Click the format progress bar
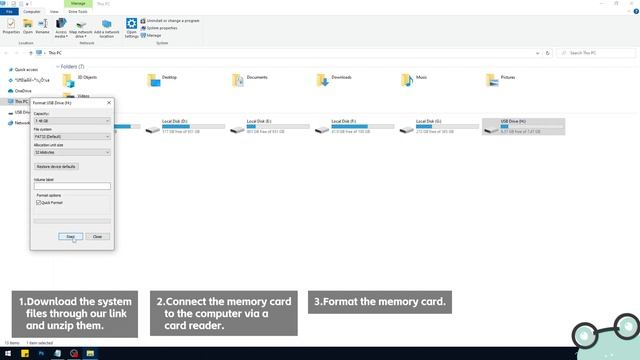The height and width of the screenshot is (360, 640). tap(72, 221)
